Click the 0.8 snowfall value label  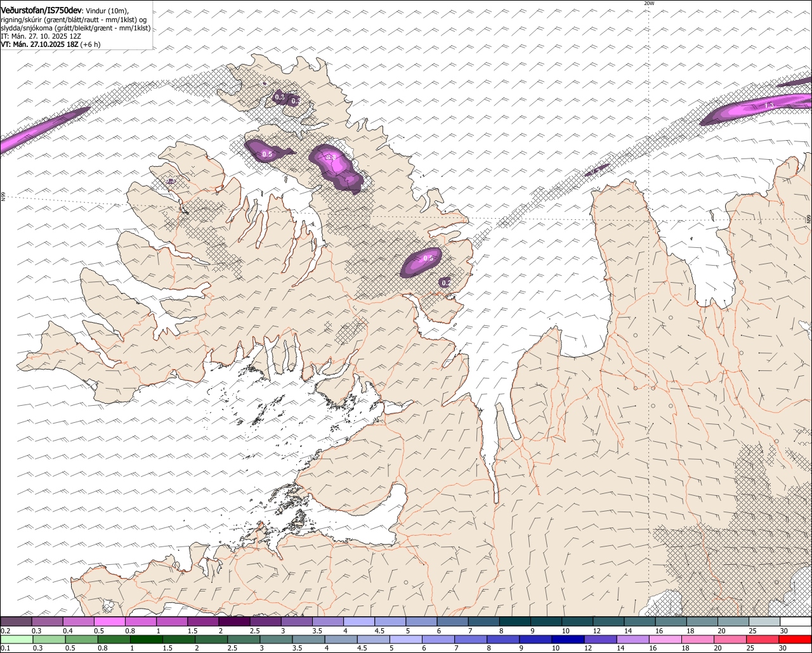click(331, 157)
